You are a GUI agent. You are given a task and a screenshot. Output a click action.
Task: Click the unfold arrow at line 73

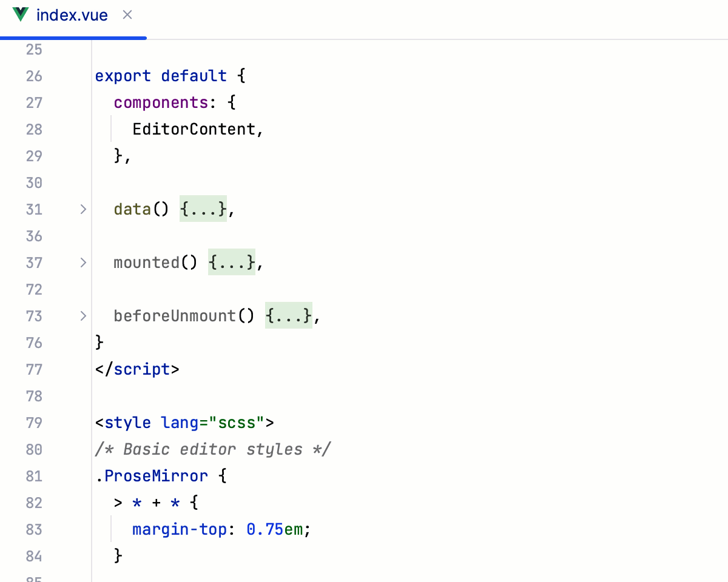coord(83,316)
